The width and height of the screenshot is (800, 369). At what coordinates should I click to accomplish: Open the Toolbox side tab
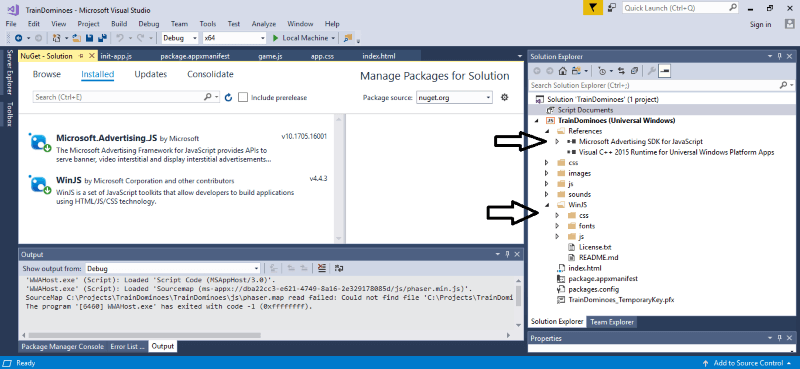(x=9, y=114)
